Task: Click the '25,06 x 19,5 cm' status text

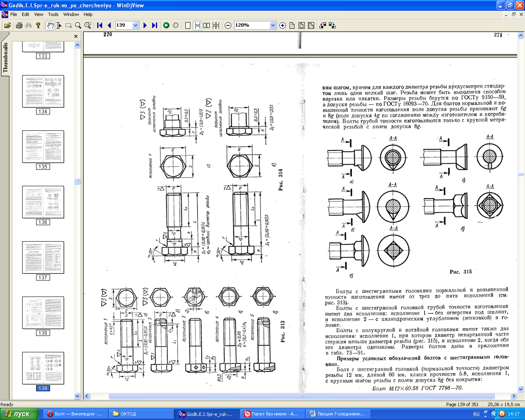Action: [504, 404]
